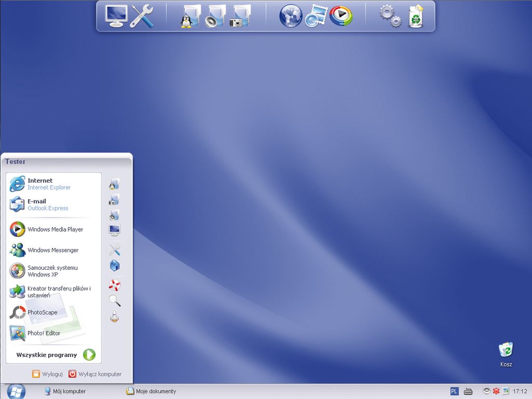Image resolution: width=532 pixels, height=399 pixels.
Task: Switch to Moje dokumenty taskbar window
Action: 152,391
